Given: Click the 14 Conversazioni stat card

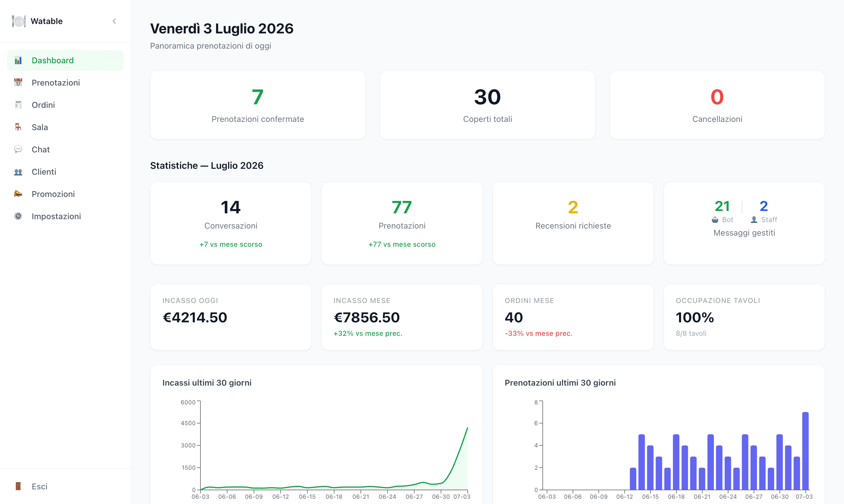Looking at the screenshot, I should [x=231, y=223].
